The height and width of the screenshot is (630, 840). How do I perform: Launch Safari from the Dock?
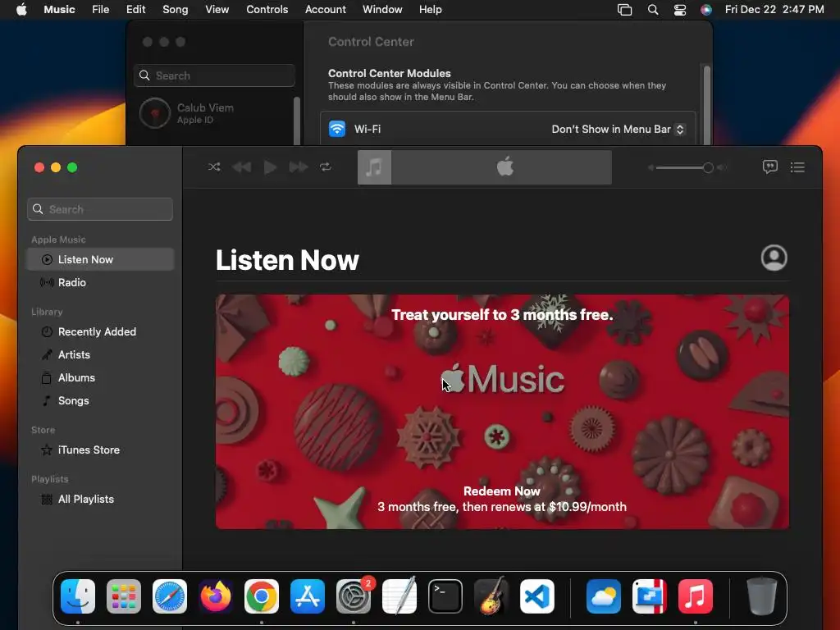(x=170, y=596)
